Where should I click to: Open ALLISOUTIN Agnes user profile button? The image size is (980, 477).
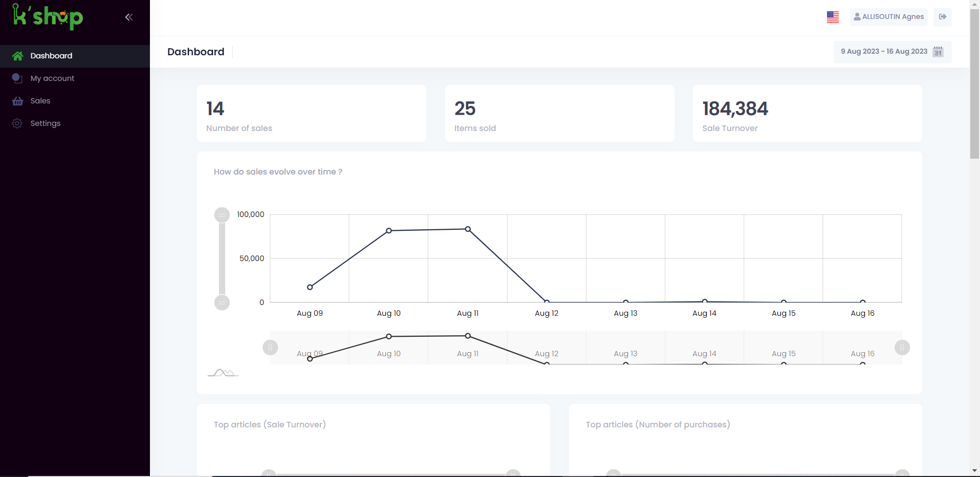[x=888, y=17]
